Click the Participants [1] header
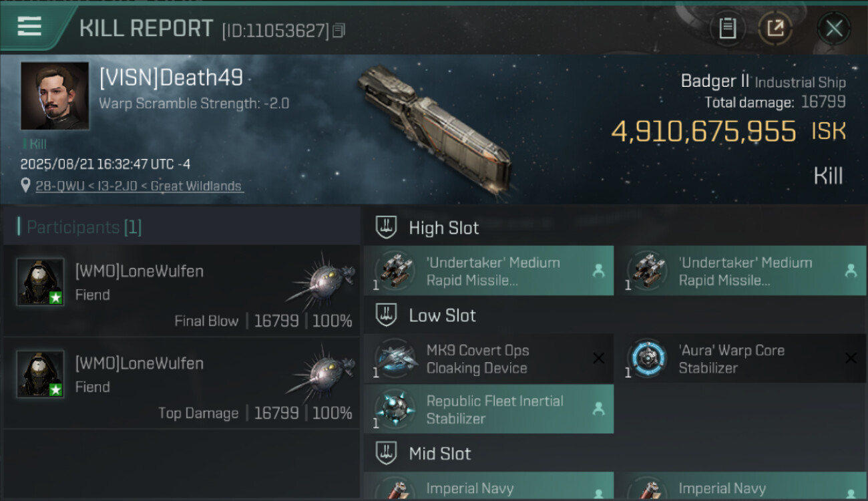Screen dimensions: 868x501 [84, 227]
